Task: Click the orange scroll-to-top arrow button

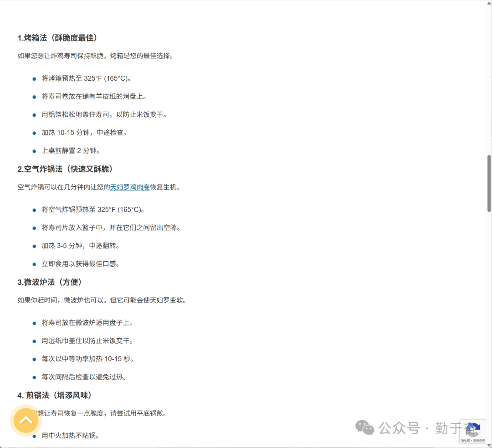Action: pos(26,420)
